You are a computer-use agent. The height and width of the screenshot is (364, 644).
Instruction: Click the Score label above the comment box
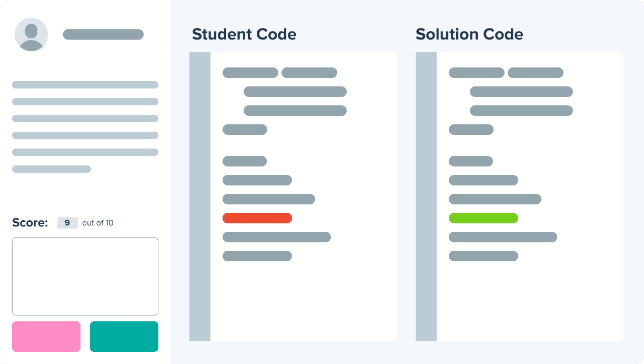[x=30, y=223]
